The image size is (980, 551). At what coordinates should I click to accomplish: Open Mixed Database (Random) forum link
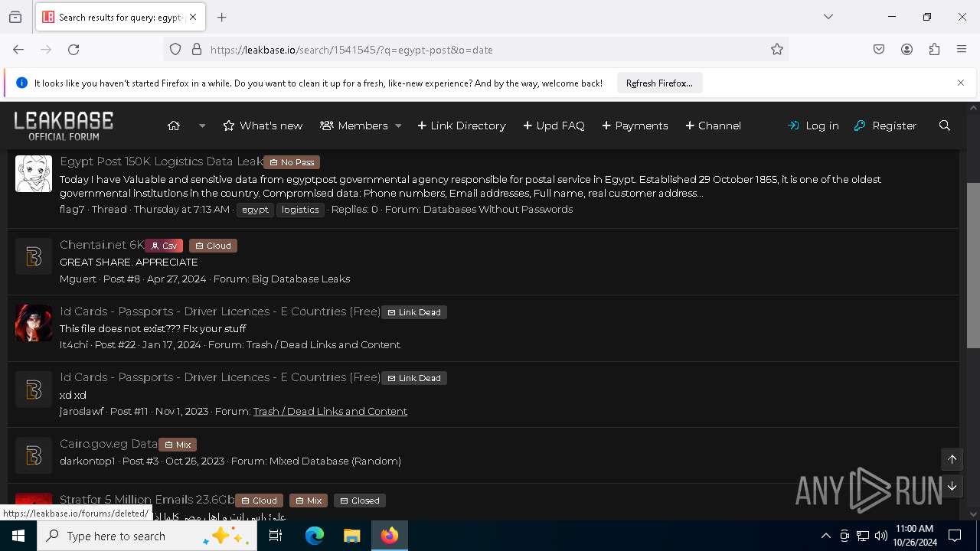click(335, 461)
